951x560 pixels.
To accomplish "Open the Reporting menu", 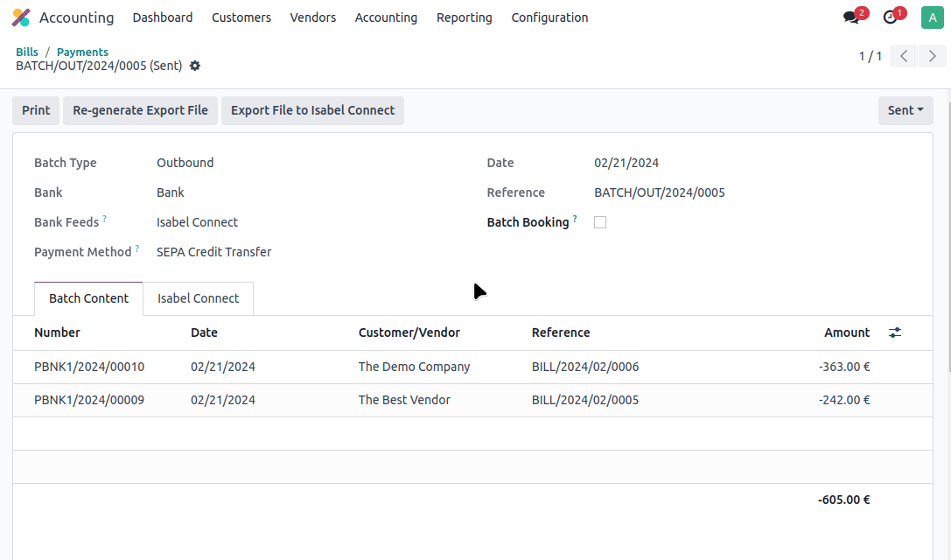I will pyautogui.click(x=464, y=17).
